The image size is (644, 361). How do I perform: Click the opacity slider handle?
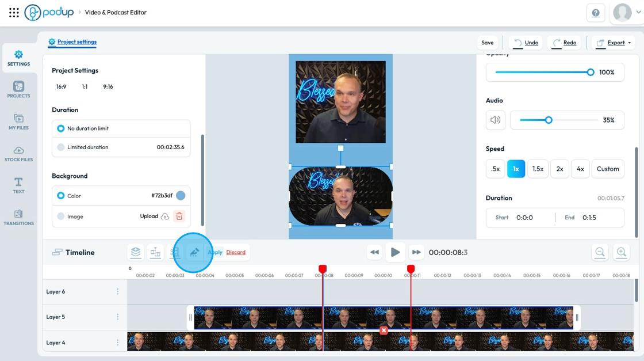point(590,73)
